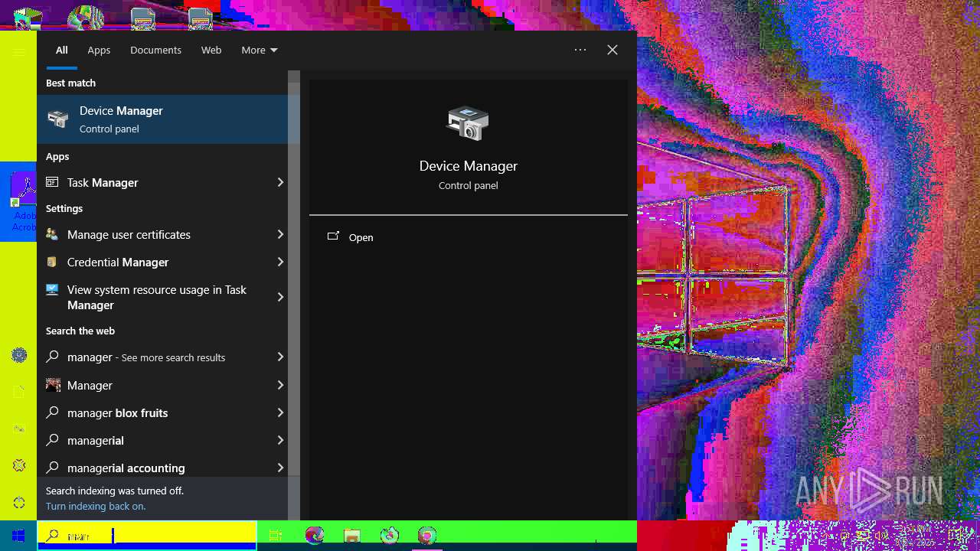Click fourth desktop file icon in top row
The width and height of the screenshot is (980, 551).
200,18
